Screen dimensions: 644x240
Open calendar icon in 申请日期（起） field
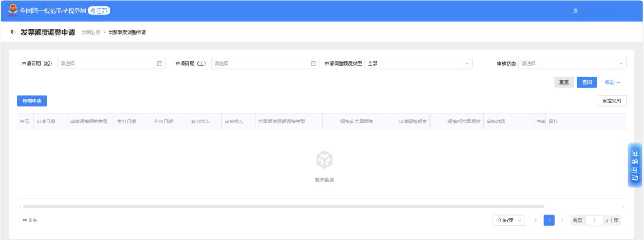159,63
